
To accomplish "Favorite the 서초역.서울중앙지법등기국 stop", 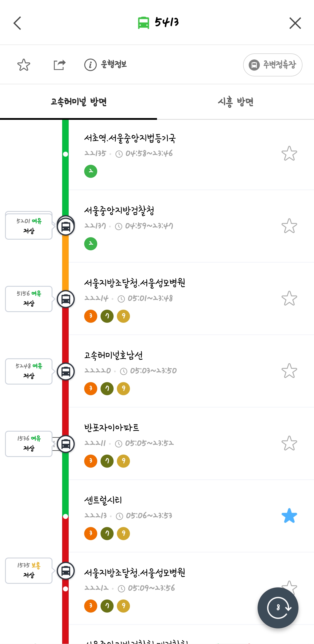I will [289, 153].
